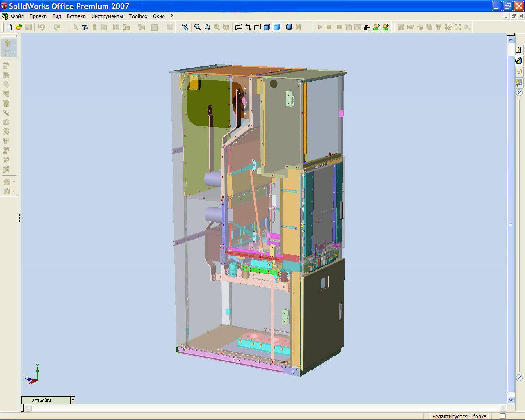Screen dimensions: 525x420
Task: Open SolidWorks Resources home tab
Action: [519, 50]
